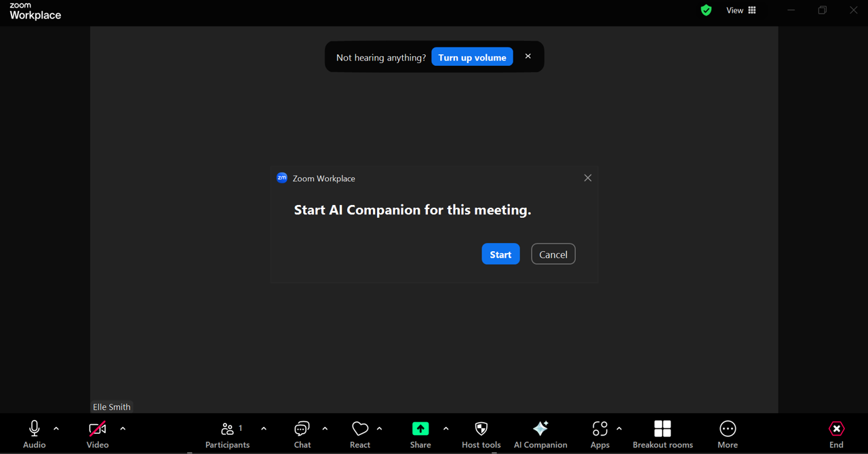Expand the Chat options caret
This screenshot has height=454, width=868.
325,429
